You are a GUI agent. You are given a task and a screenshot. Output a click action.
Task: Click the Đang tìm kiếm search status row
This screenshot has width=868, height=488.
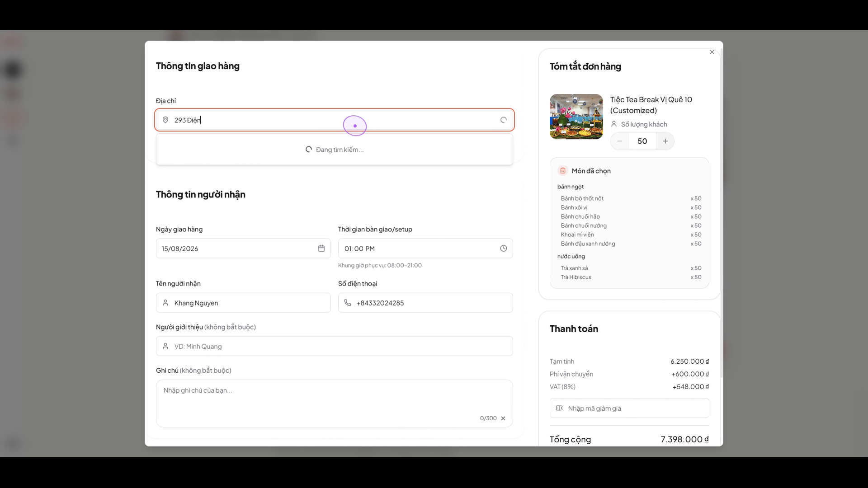click(335, 150)
